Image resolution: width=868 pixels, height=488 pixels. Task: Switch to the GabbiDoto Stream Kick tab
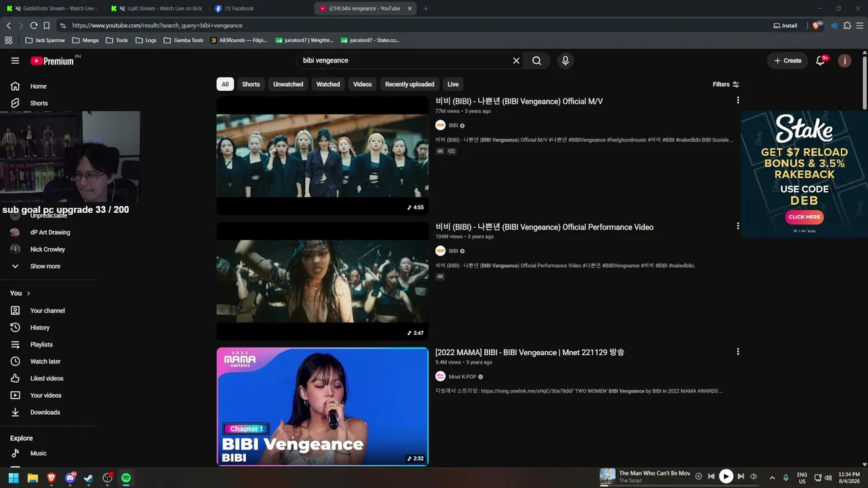click(x=52, y=8)
